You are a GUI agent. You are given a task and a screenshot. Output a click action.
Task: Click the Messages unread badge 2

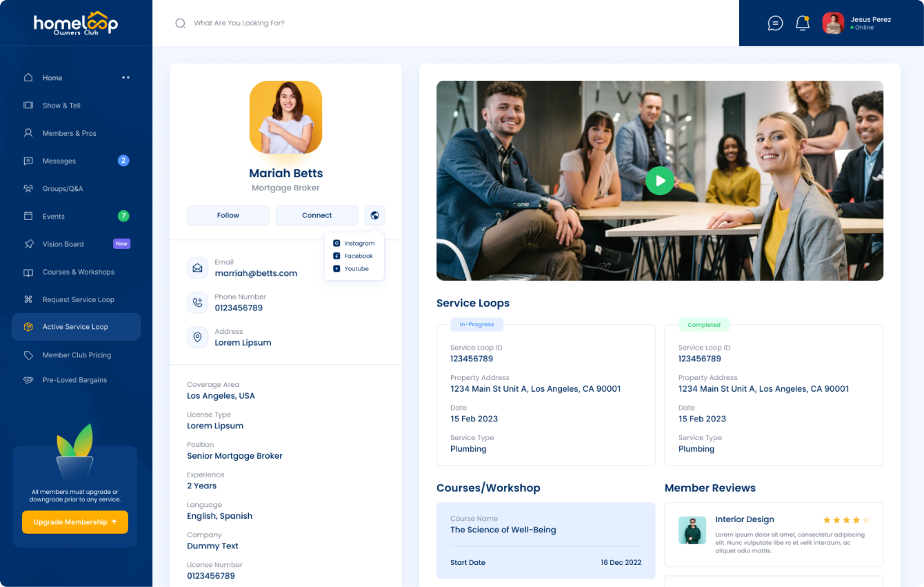point(123,161)
